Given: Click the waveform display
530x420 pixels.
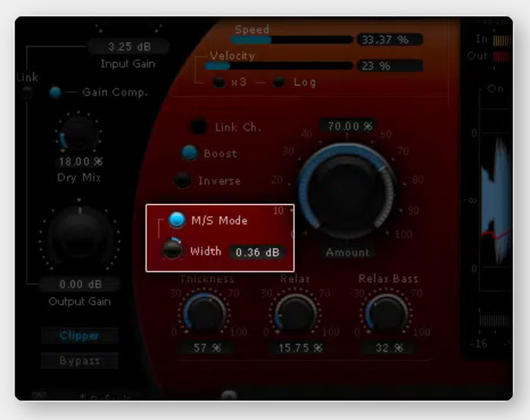Looking at the screenshot, I should point(496,199).
